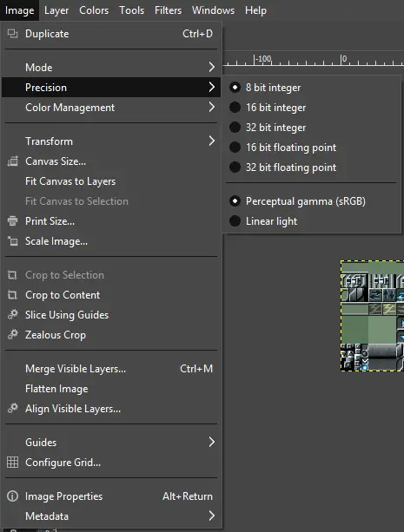Screen dimensions: 404x532
Task: Click the Image Properties info icon
Action: coord(12,496)
